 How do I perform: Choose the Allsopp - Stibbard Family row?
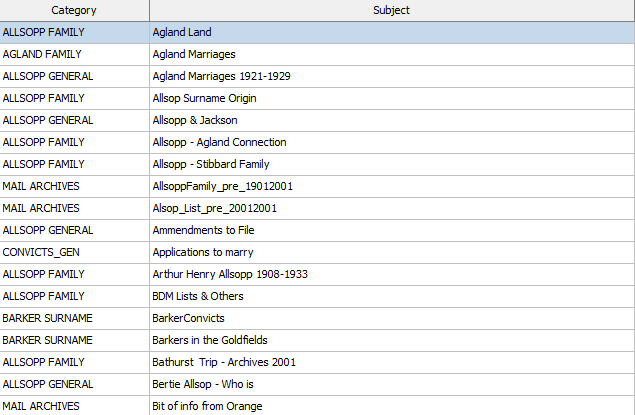click(210, 164)
